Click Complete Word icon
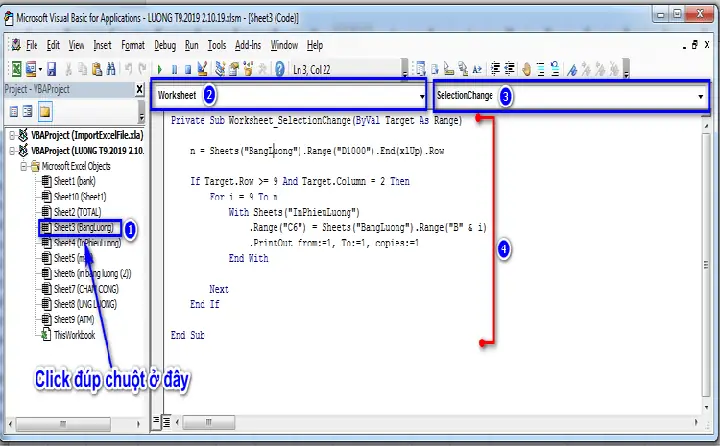The height and width of the screenshot is (446, 720). click(x=477, y=69)
